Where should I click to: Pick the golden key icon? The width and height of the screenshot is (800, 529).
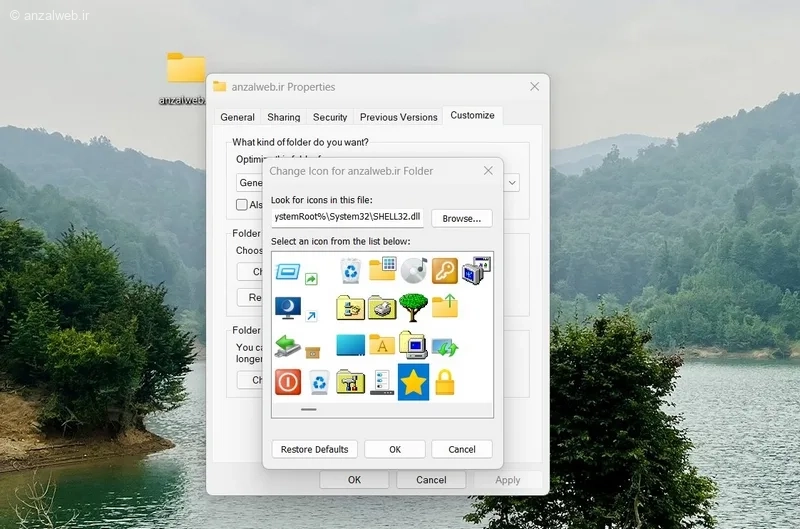point(445,270)
